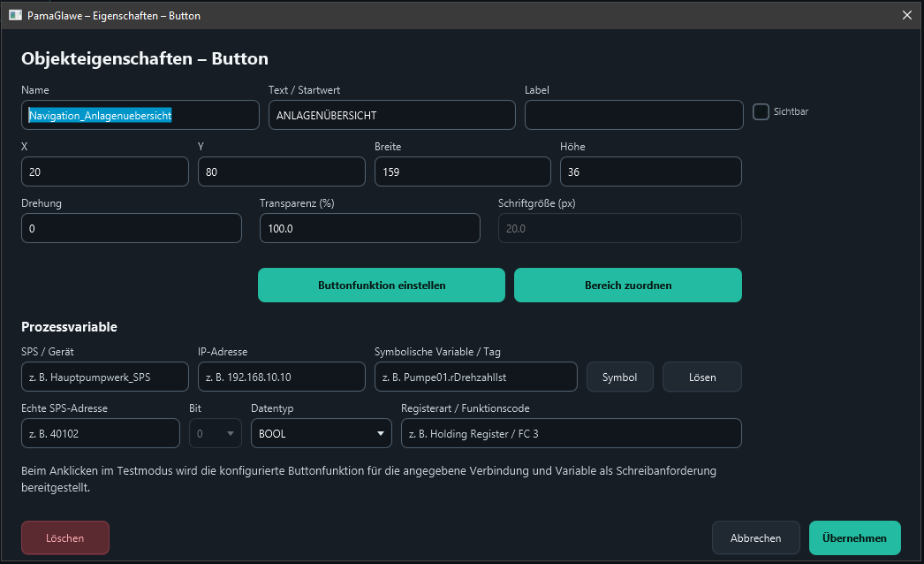Viewport: 924px width, 564px height.
Task: Click the Registerart / Funktionscode field
Action: (571, 434)
